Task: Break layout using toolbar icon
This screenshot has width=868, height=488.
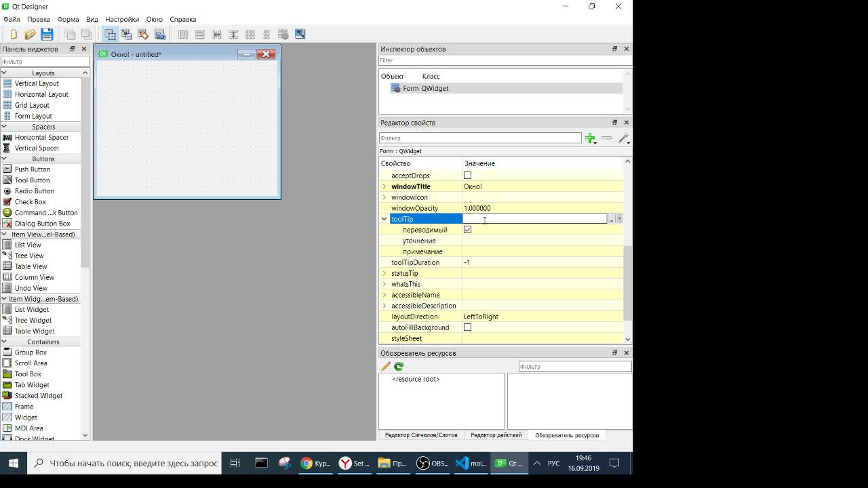Action: tap(283, 34)
